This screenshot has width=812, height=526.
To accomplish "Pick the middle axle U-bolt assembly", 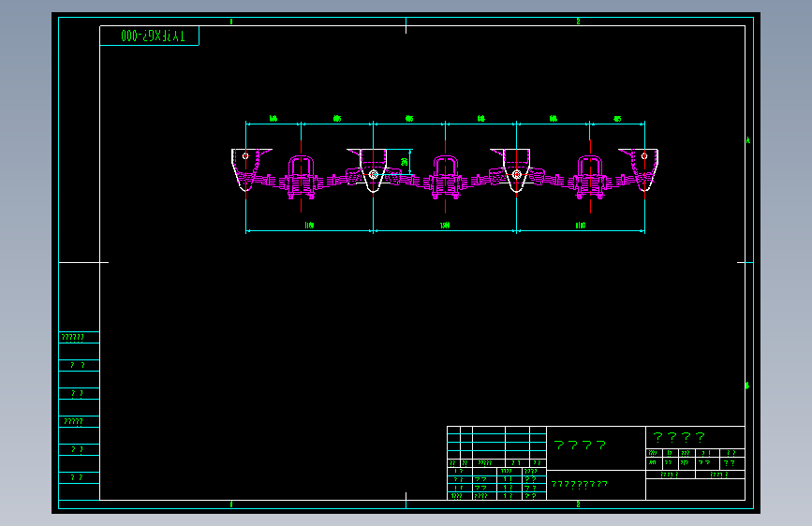I will [x=446, y=177].
